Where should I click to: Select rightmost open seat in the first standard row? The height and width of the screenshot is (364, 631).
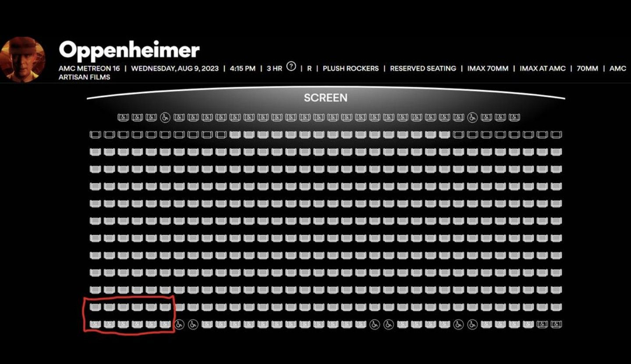click(x=556, y=134)
